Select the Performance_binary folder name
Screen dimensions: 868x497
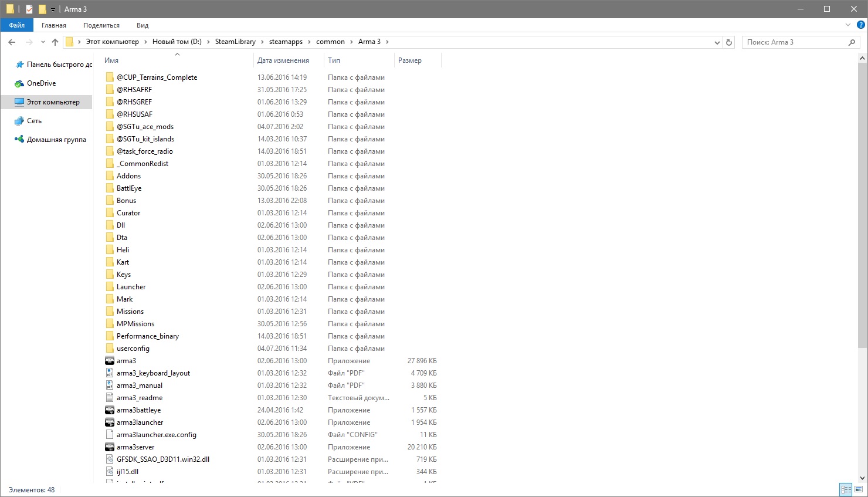click(x=148, y=336)
